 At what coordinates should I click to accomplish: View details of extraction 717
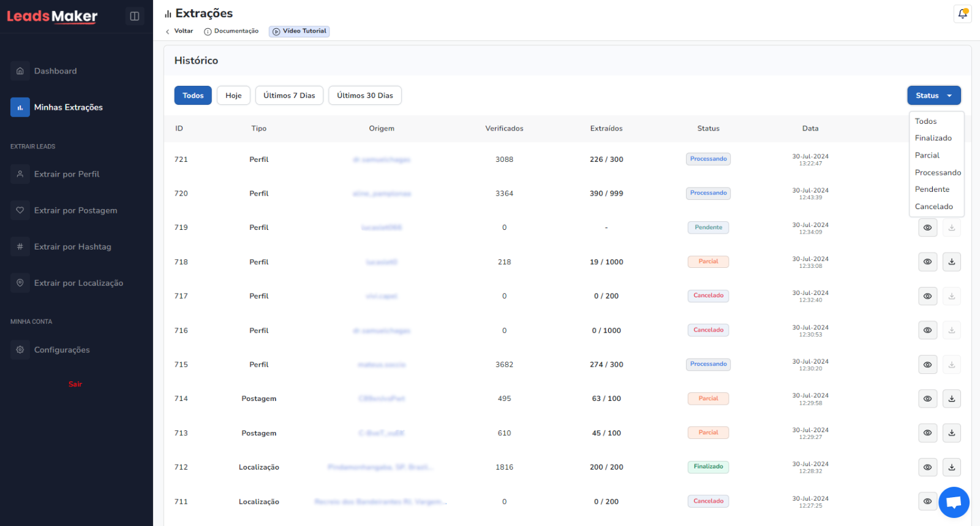click(928, 296)
